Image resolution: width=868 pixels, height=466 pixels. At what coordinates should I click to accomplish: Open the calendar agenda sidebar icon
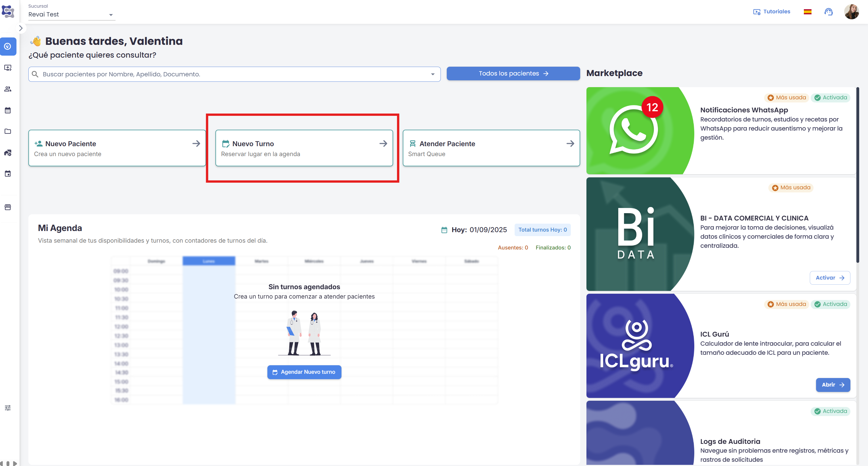point(8,110)
